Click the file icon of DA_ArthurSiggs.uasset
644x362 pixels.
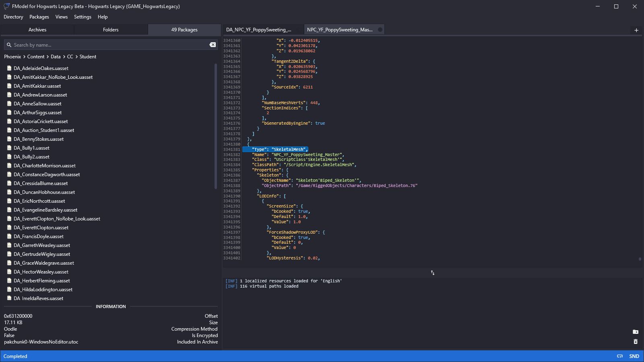point(9,113)
